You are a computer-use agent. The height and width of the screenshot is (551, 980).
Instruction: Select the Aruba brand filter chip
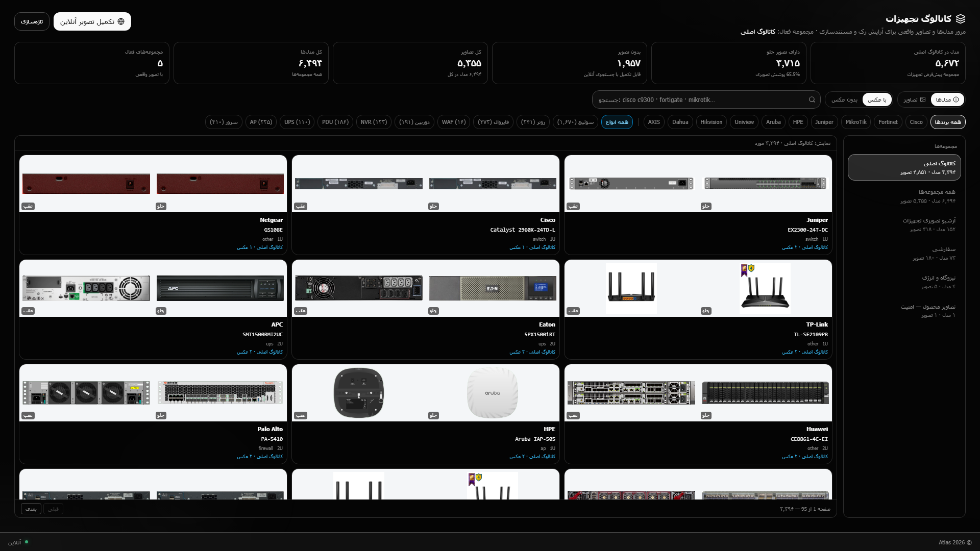[x=773, y=122]
